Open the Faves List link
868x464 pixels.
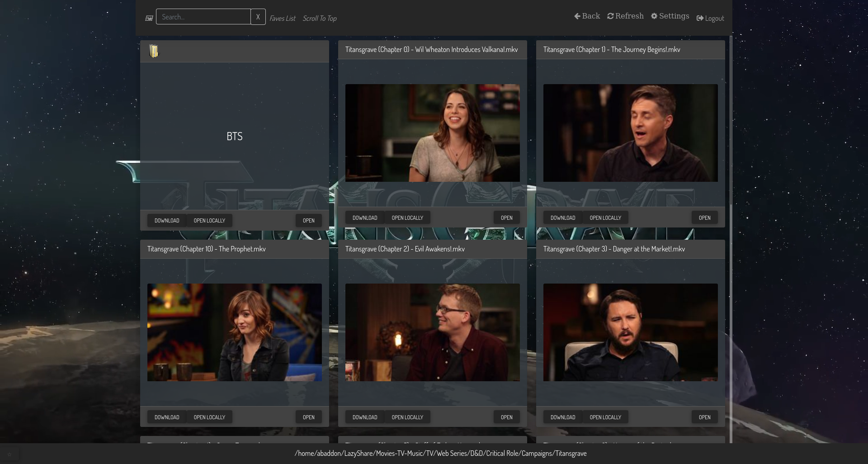click(x=283, y=18)
